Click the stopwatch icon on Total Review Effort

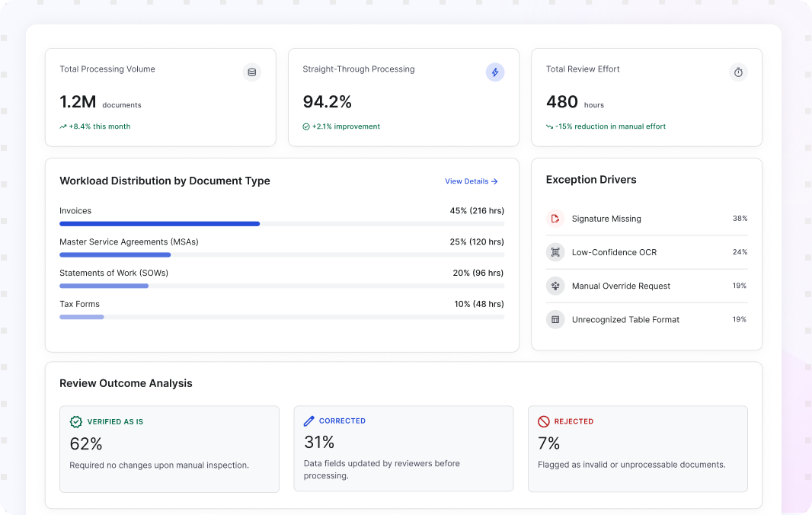coord(738,72)
